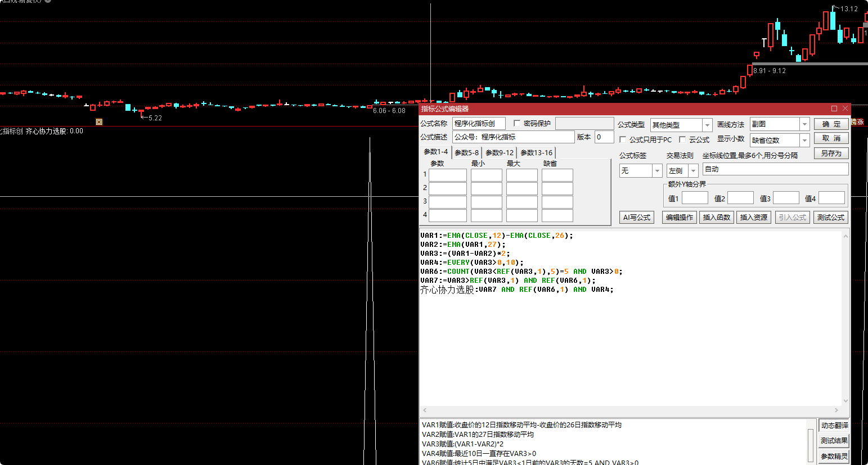This screenshot has height=465, width=868.
Task: Click the 公式名称 input field
Action: pos(479,123)
